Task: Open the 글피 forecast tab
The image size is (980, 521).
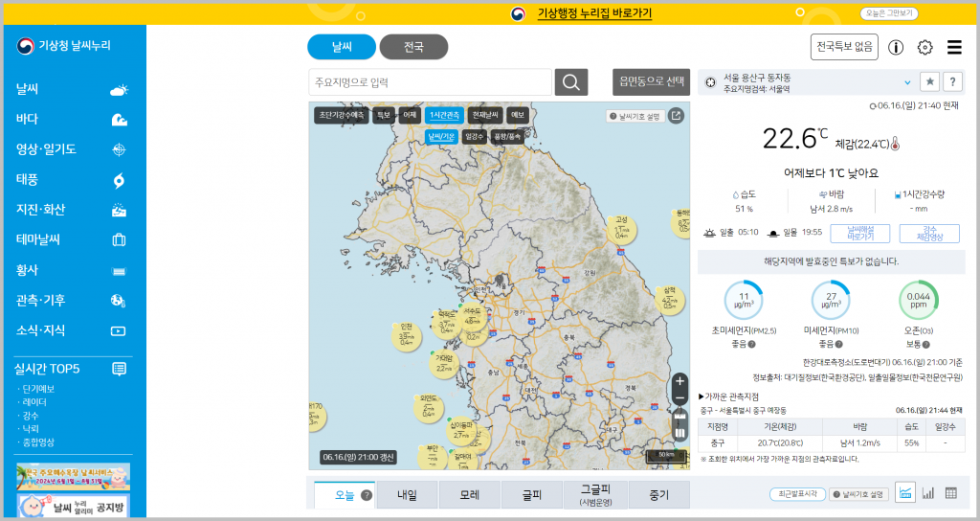Action: [532, 495]
